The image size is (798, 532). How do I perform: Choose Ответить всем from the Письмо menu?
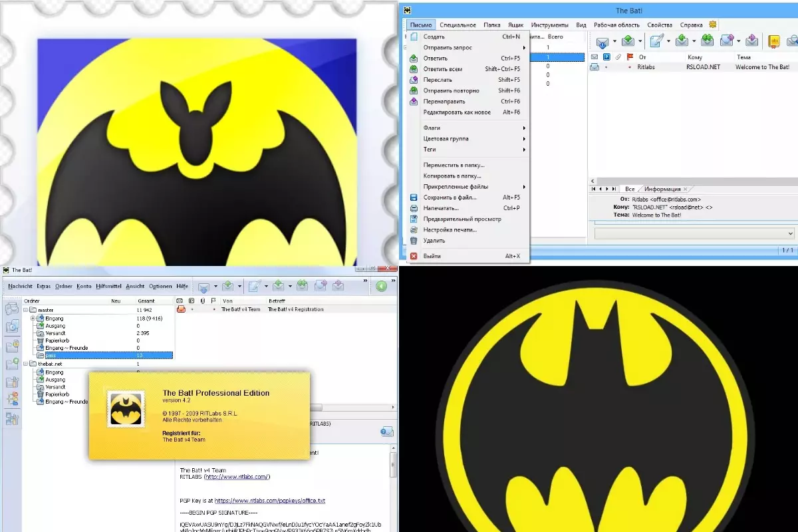click(442, 69)
